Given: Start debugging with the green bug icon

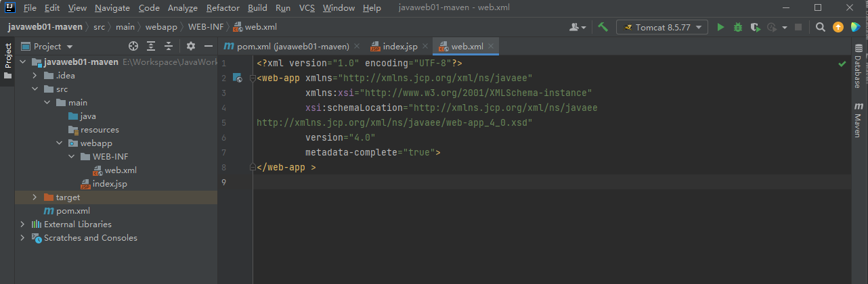Looking at the screenshot, I should 738,27.
